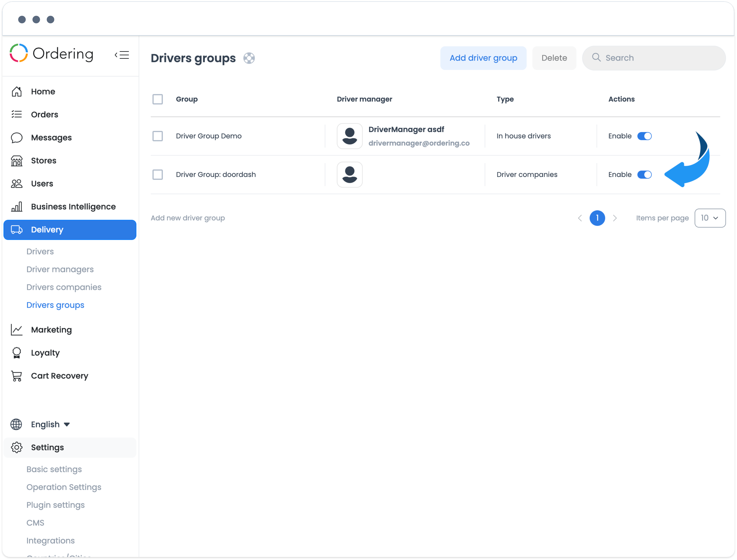Screen dimensions: 737x560
Task: Open the English language dropdown
Action: coord(50,424)
